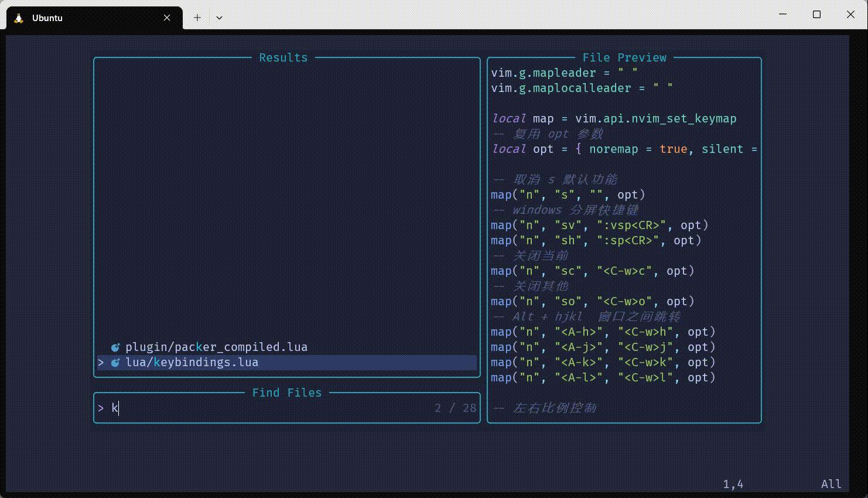Click the Lua icon beside lua/keybindings.lua
868x498 pixels.
(115, 362)
